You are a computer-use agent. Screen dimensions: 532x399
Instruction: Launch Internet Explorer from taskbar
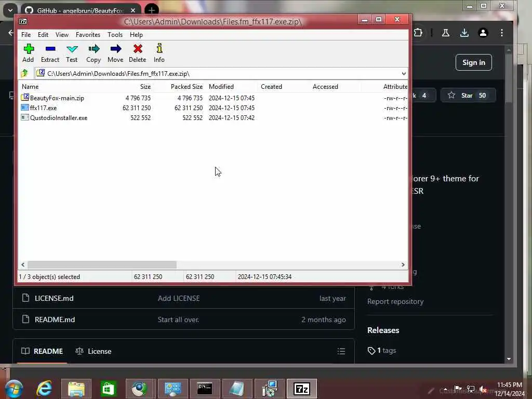pos(45,389)
